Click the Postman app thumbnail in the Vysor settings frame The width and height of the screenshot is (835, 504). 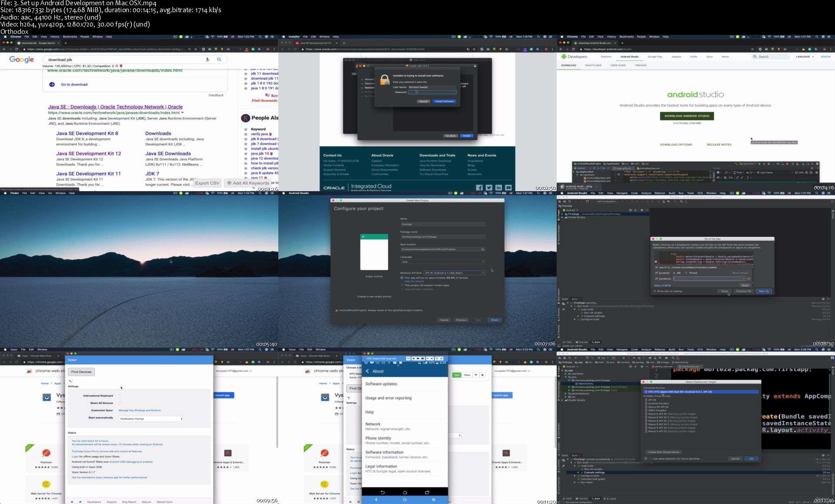[46, 453]
